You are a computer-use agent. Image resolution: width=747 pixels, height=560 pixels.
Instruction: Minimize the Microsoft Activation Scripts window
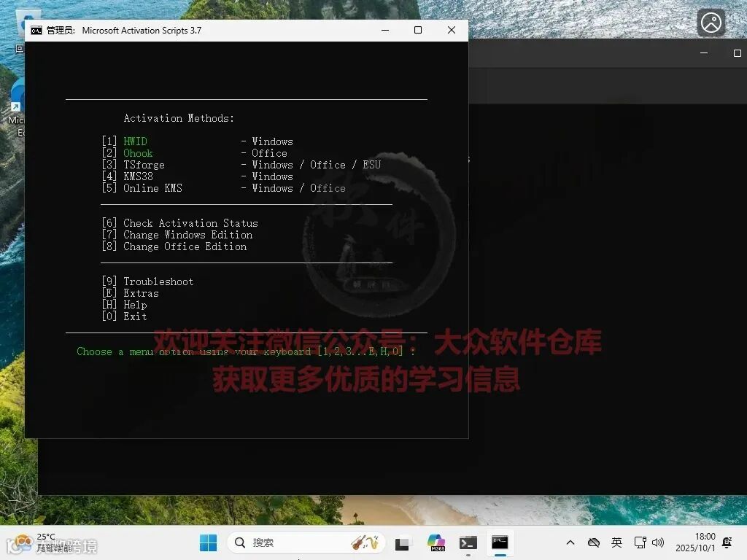pyautogui.click(x=385, y=30)
